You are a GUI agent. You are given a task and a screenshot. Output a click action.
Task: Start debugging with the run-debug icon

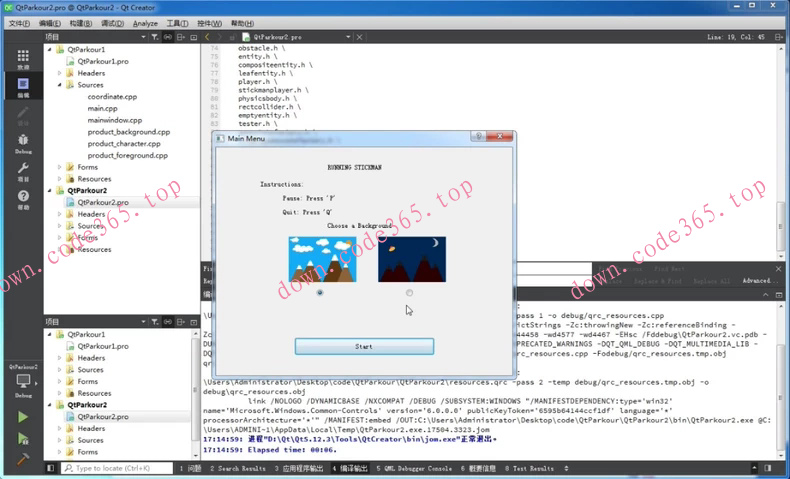pos(23,438)
